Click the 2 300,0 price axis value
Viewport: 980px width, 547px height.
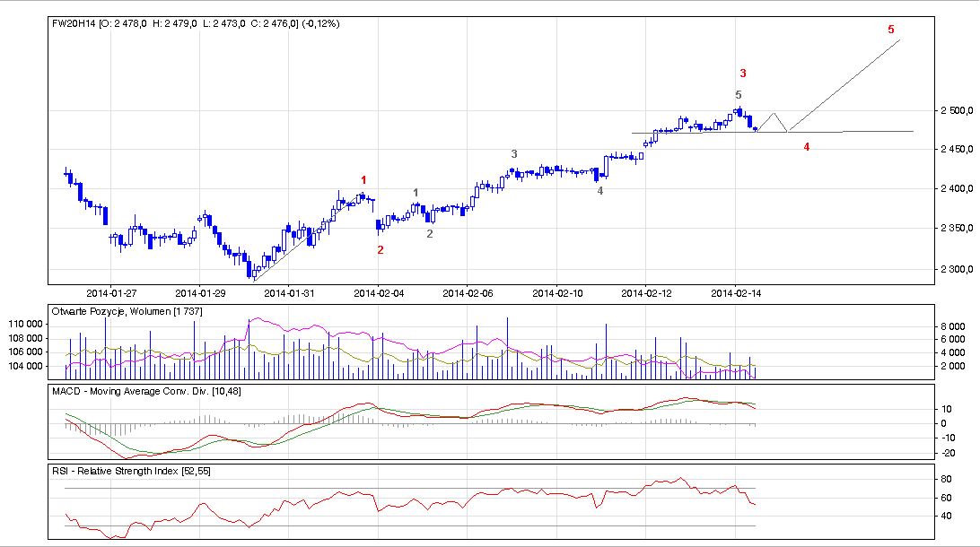(957, 269)
